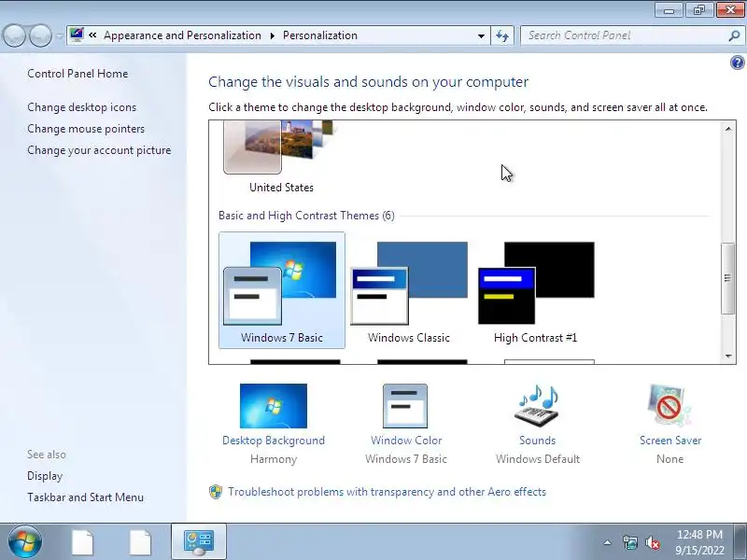Click the Control Panel icon in address bar

pyautogui.click(x=77, y=35)
